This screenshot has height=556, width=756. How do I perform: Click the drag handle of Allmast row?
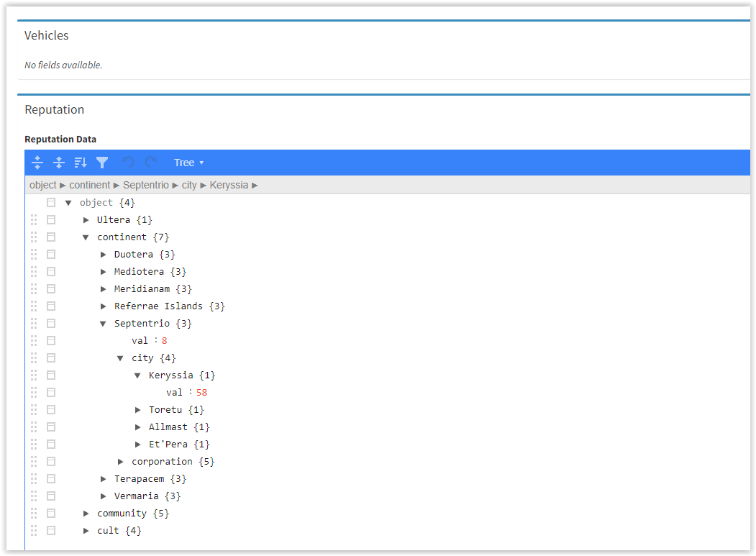tap(34, 427)
